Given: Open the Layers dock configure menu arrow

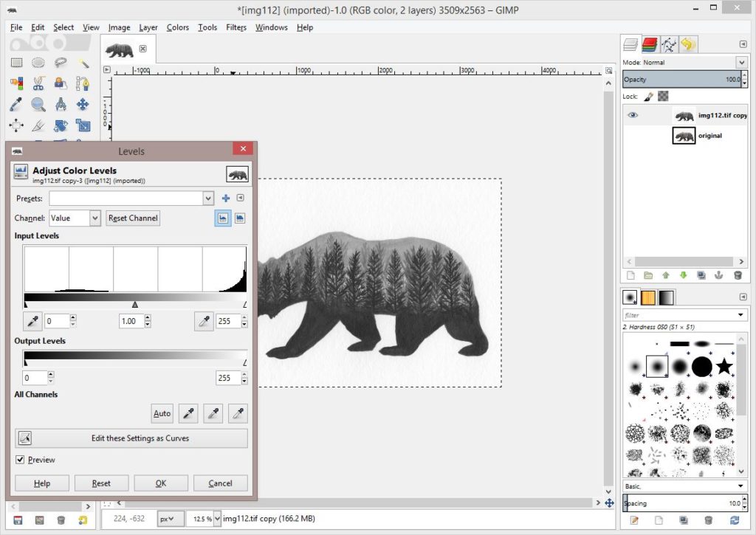Looking at the screenshot, I should 743,44.
